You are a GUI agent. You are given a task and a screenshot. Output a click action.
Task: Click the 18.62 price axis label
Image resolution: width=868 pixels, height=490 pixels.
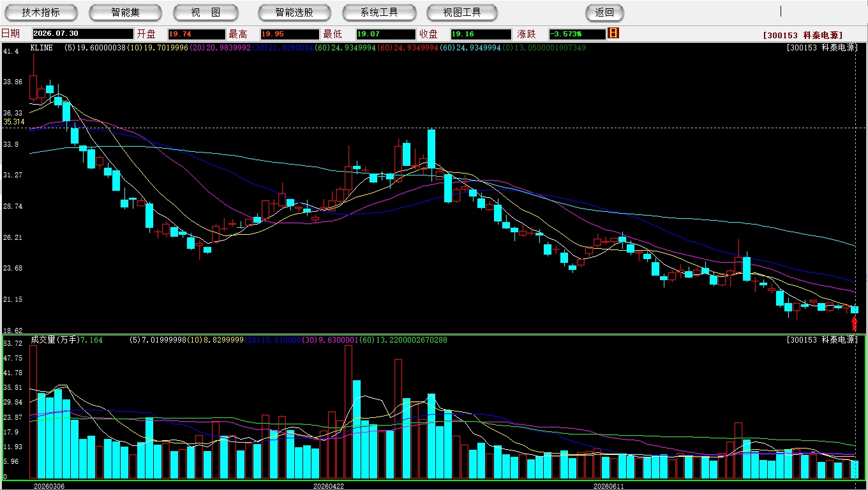click(13, 330)
